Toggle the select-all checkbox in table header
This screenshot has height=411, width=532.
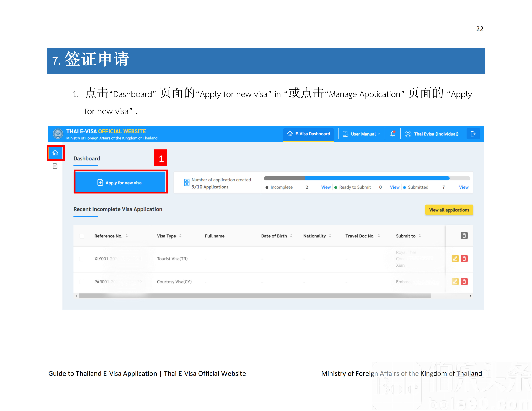(x=82, y=236)
